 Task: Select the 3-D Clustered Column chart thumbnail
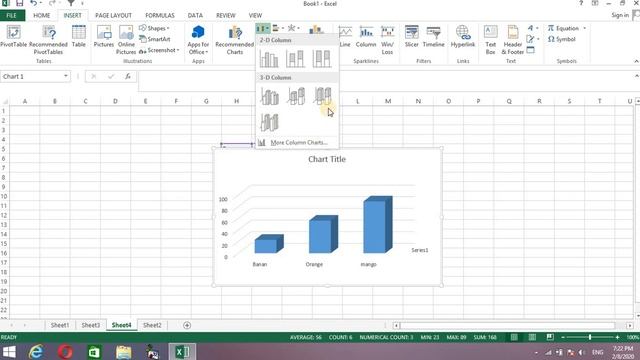(x=269, y=96)
